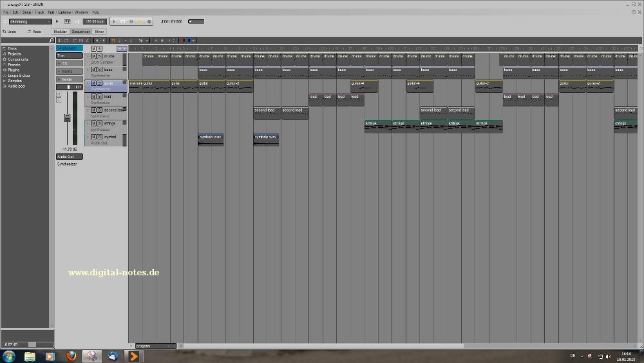Mute the drums track
The height and width of the screenshot is (363, 644).
(93, 56)
